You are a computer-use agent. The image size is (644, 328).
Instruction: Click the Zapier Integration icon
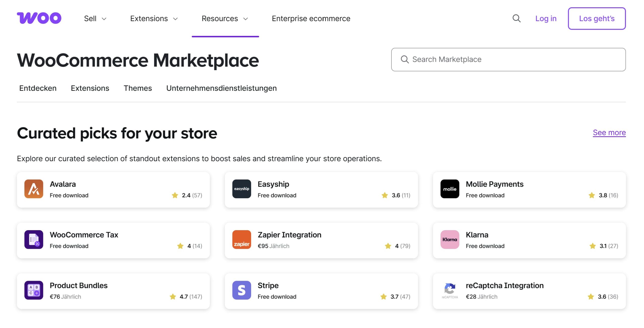point(242,239)
